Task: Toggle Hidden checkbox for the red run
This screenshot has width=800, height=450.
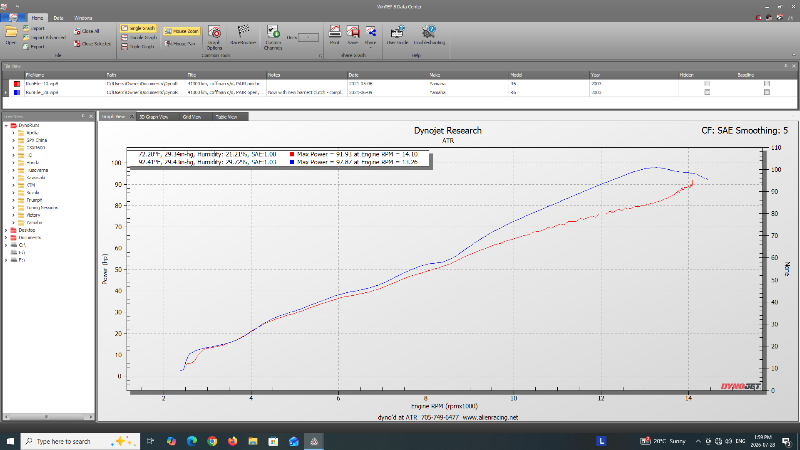Action: [707, 84]
